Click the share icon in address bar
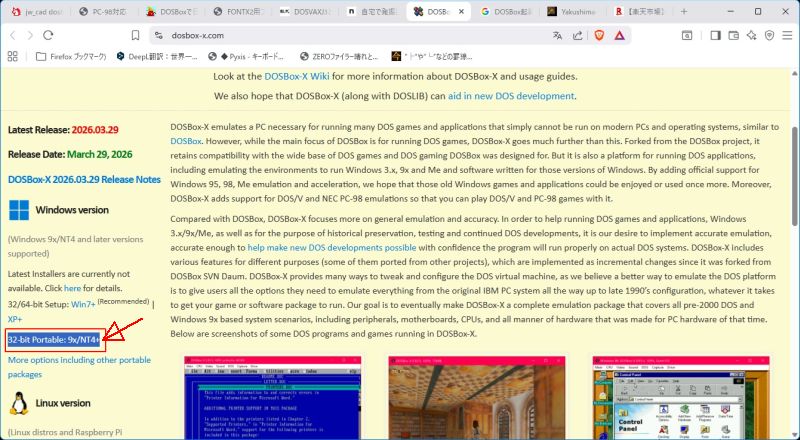 [x=577, y=35]
